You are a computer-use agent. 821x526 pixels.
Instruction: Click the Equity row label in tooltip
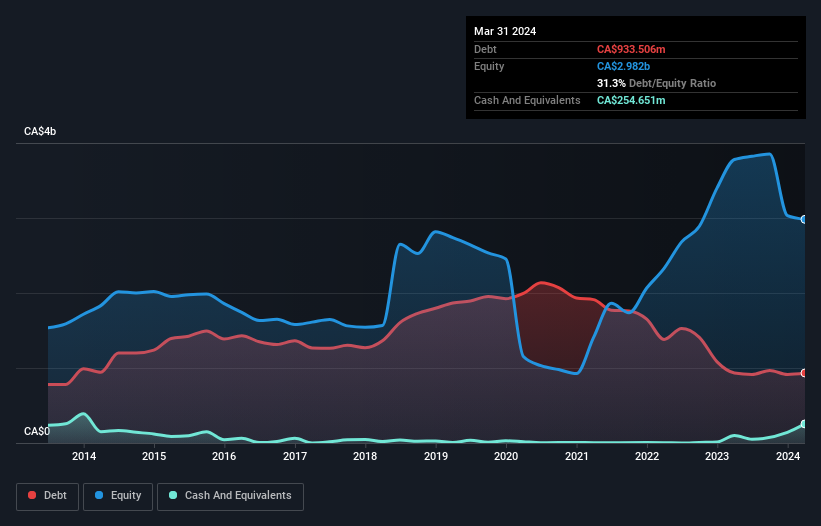489,66
